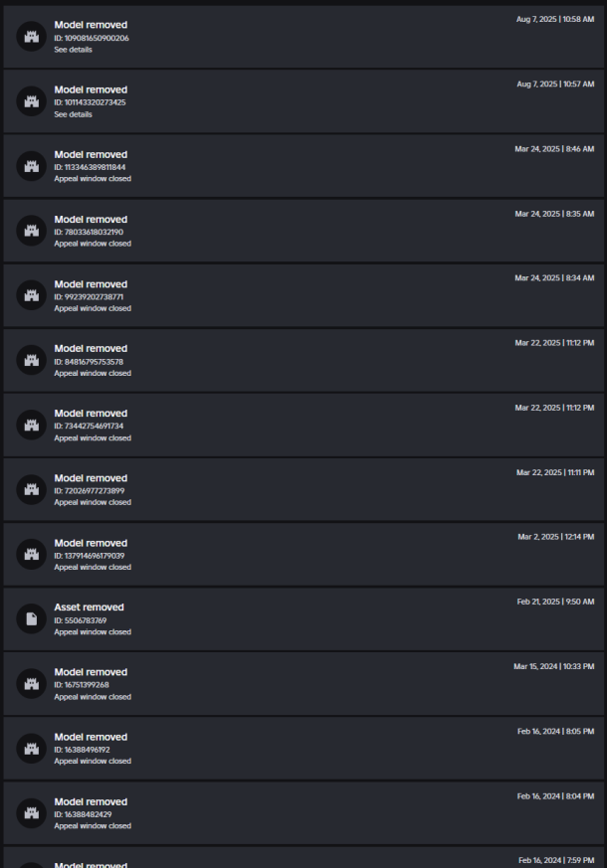Click model icon for ID 16751399268
This screenshot has height=868, width=607.
coord(31,684)
